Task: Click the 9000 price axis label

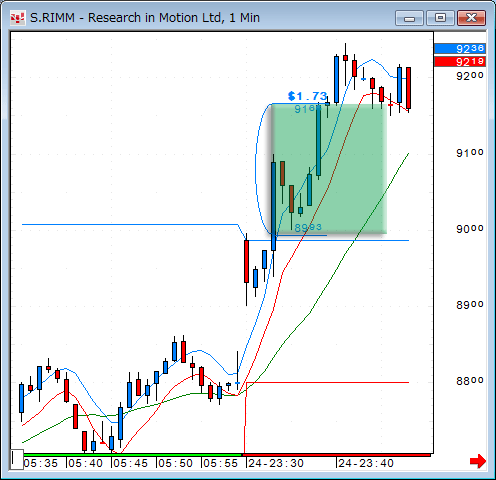Action: 470,229
